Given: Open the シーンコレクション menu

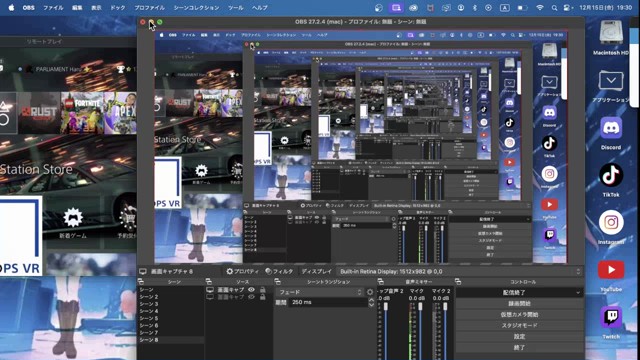Looking at the screenshot, I should [x=196, y=8].
